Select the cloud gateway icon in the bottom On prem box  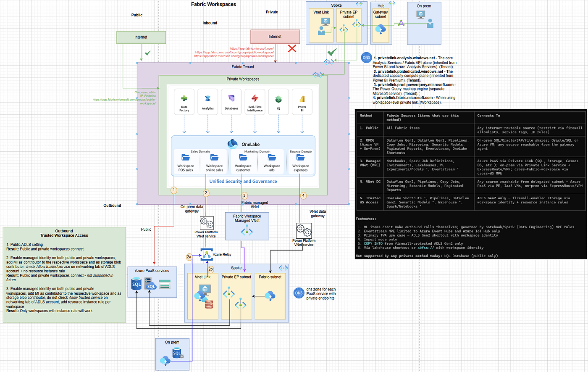[165, 361]
